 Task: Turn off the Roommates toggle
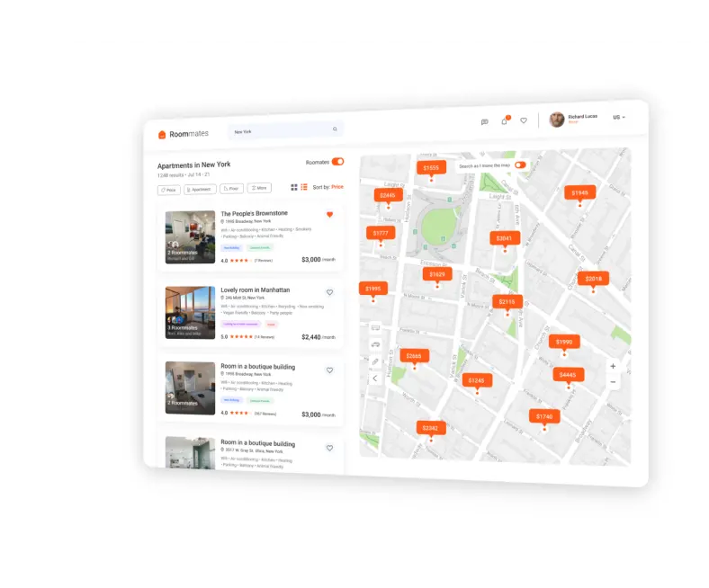(x=337, y=161)
